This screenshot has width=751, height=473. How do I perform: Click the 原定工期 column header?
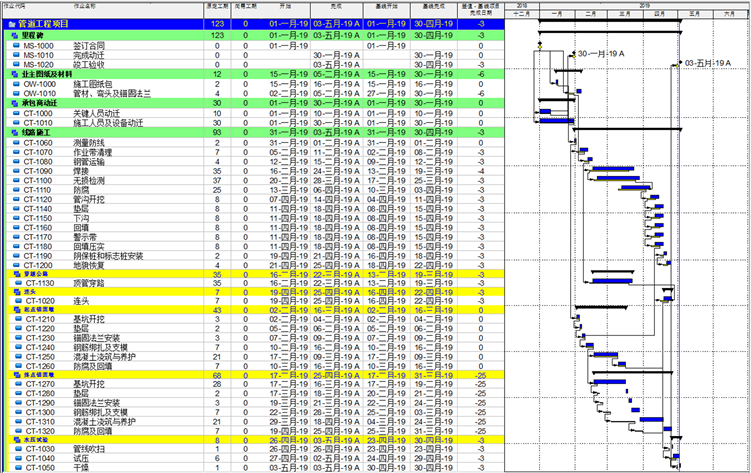215,6
